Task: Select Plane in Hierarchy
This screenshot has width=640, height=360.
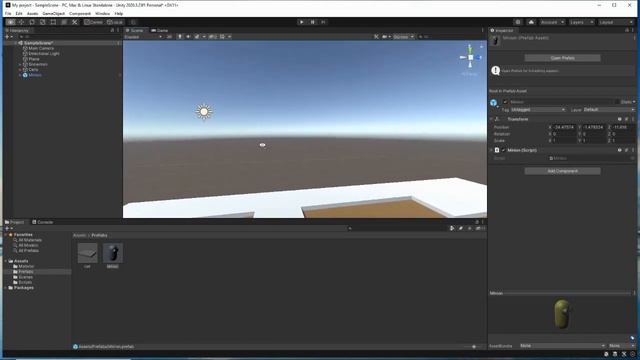Action: coord(34,59)
